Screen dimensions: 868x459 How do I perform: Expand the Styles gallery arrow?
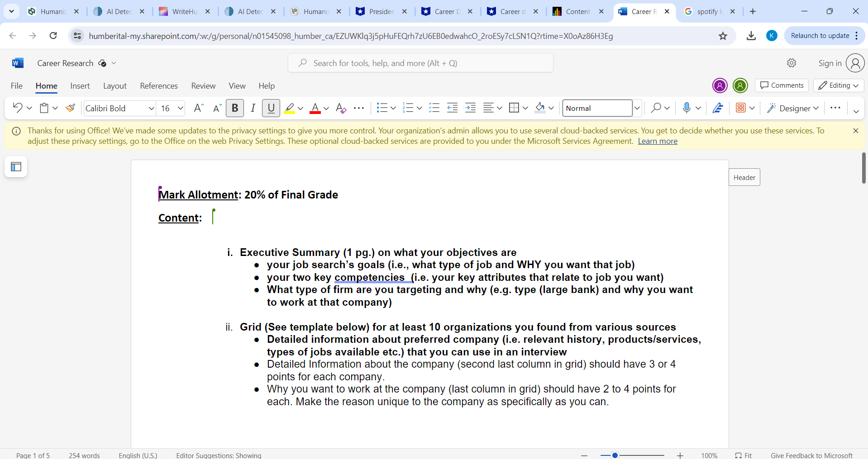(637, 108)
